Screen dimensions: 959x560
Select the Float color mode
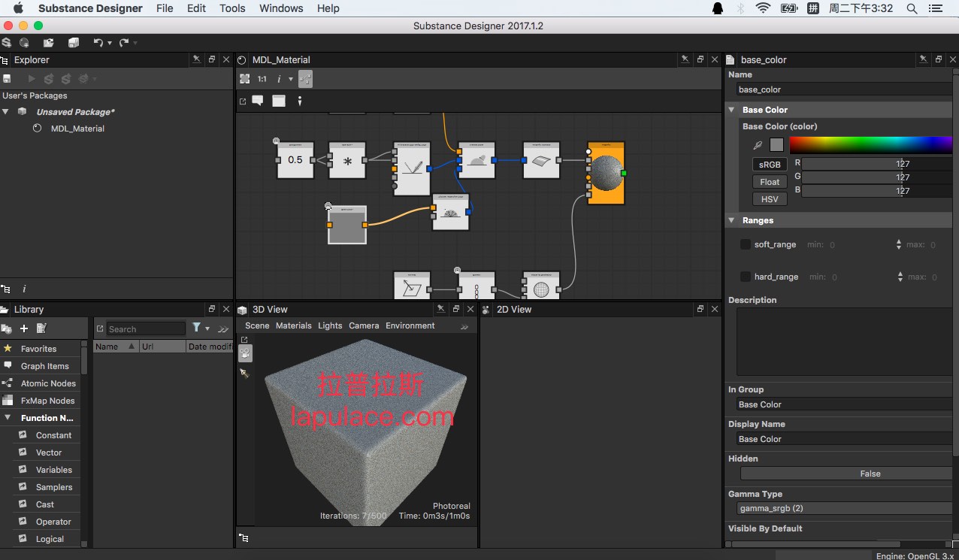tap(770, 182)
